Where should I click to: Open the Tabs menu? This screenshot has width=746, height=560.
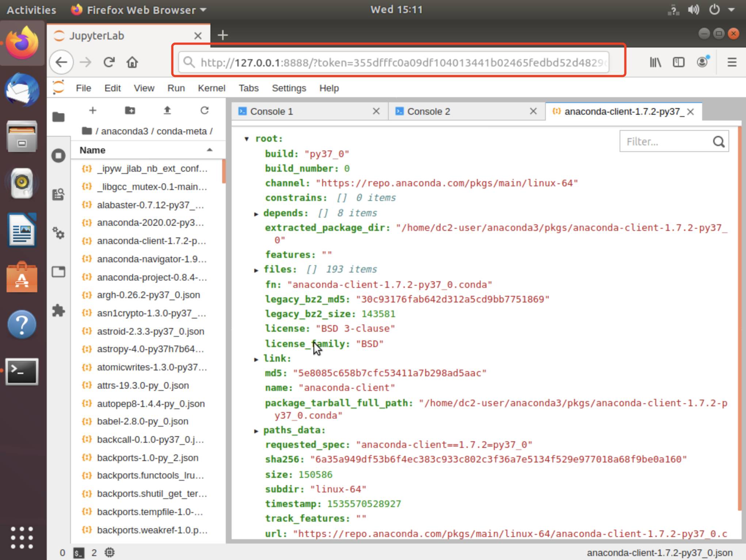coord(249,88)
